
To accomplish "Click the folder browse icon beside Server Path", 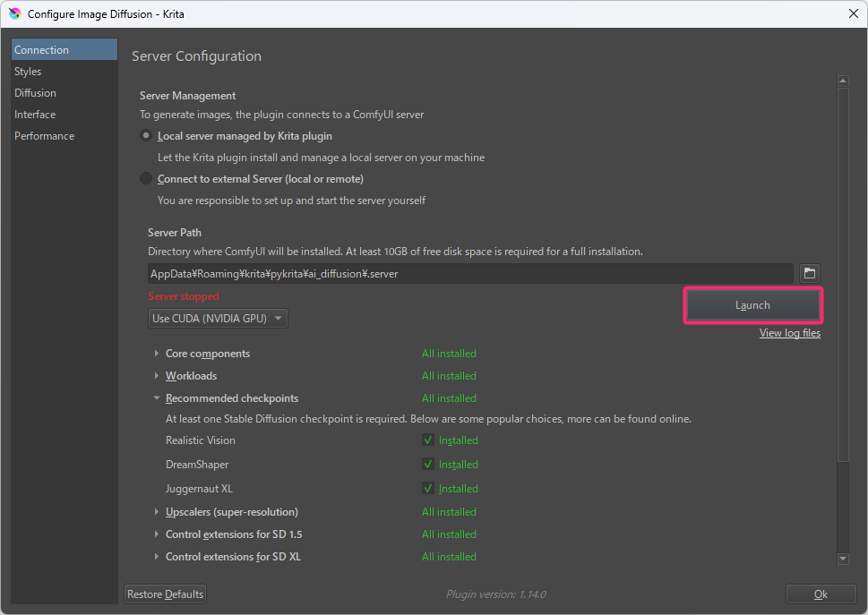I will 809,273.
